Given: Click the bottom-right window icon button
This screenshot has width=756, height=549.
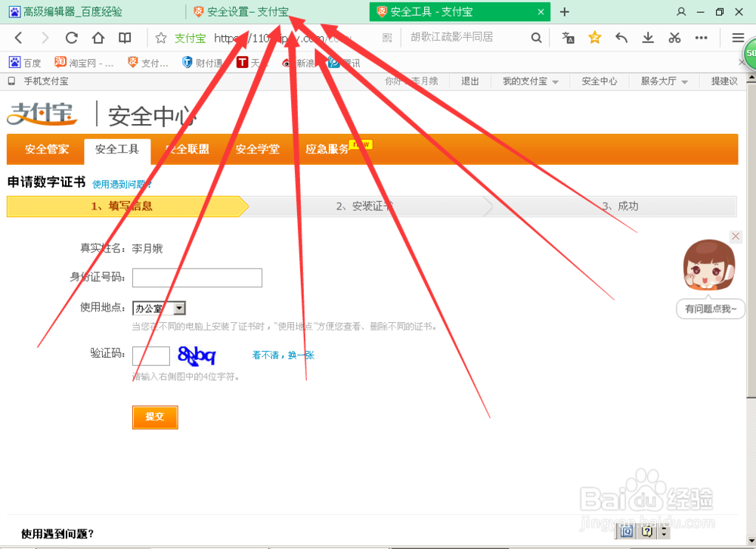Looking at the screenshot, I should (626, 532).
